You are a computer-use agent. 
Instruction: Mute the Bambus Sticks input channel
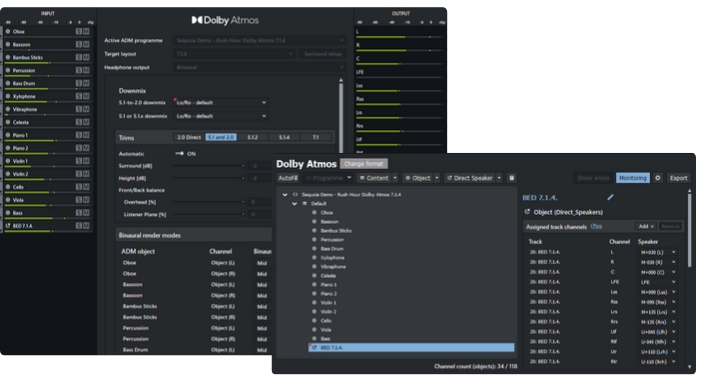[86, 57]
